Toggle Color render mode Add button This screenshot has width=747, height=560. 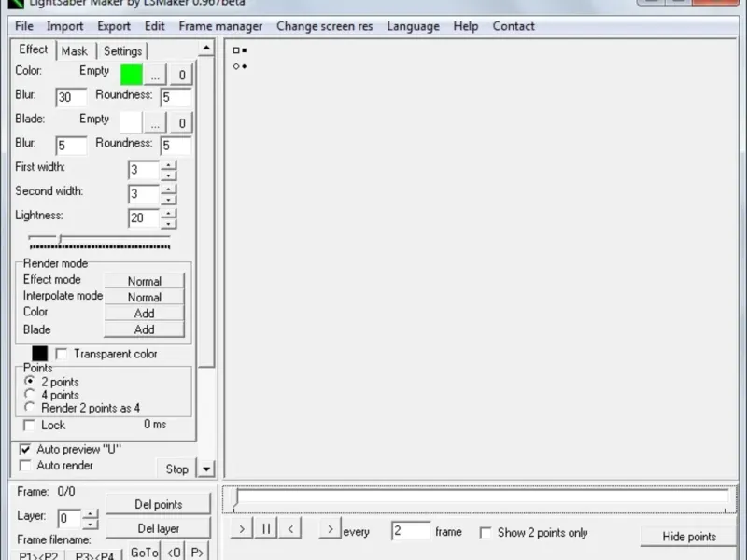point(144,314)
